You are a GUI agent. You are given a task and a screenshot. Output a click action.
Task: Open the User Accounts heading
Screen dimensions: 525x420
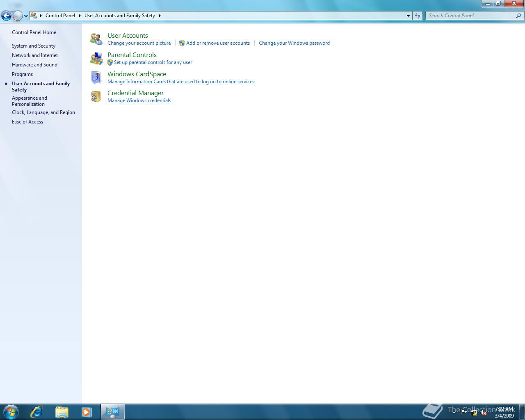coord(128,36)
